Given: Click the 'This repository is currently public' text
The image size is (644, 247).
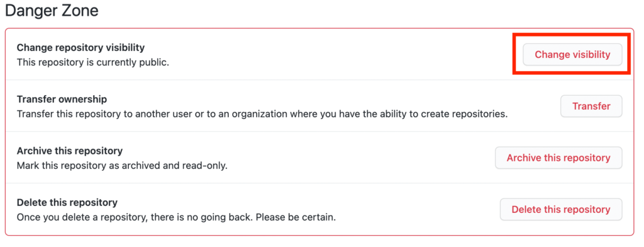Looking at the screenshot, I should [x=93, y=63].
